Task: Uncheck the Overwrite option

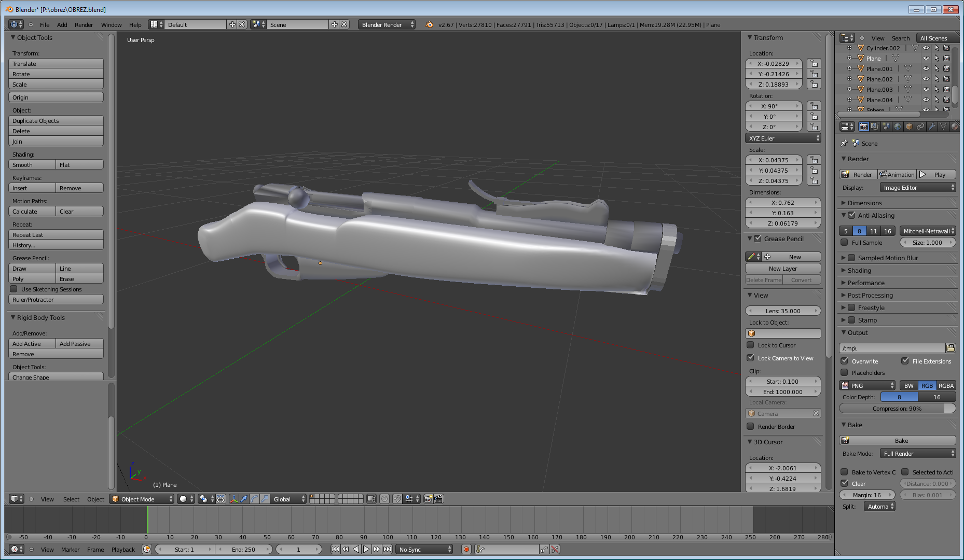Action: coord(844,361)
